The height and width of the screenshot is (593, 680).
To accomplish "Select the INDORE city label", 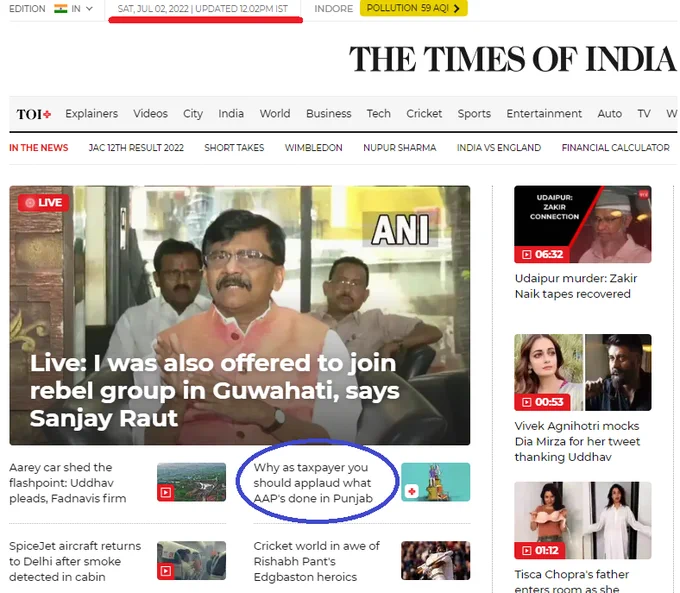I will [x=333, y=9].
